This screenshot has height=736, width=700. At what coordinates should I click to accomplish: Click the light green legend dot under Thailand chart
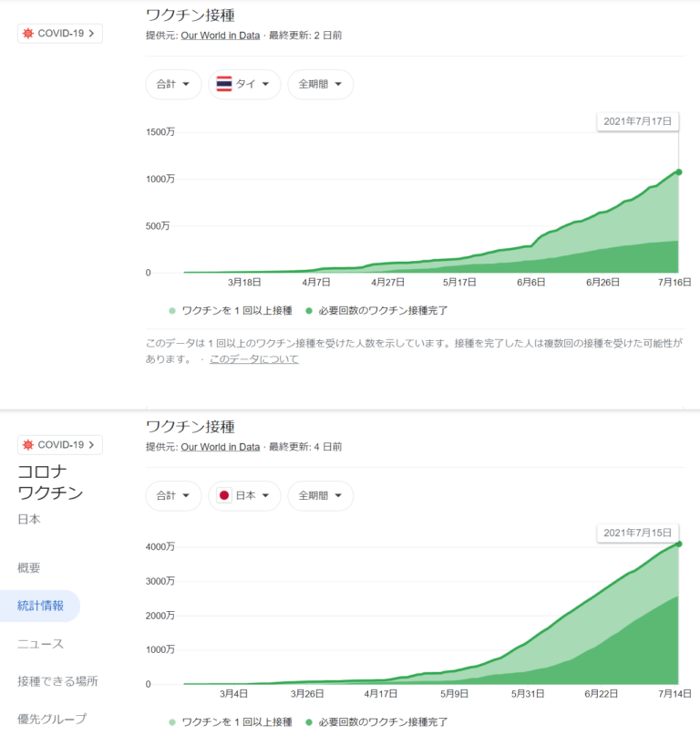point(172,311)
